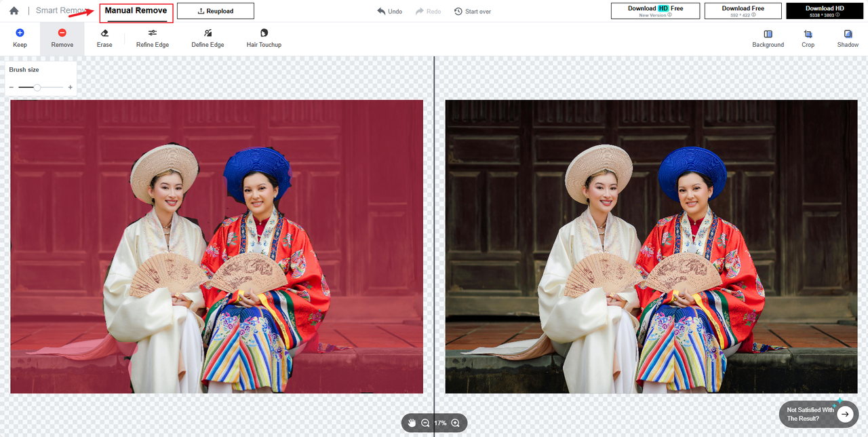Increase brush size with plus button
The height and width of the screenshot is (437, 868).
point(71,88)
